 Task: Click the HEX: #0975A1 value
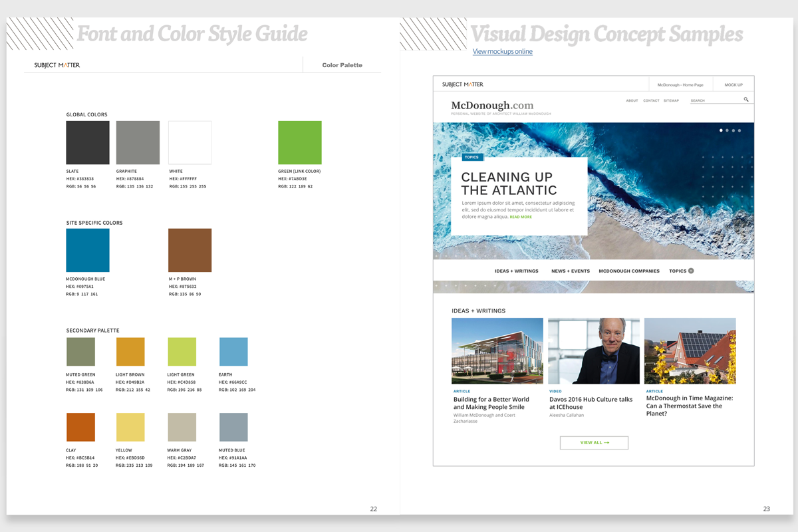click(80, 287)
